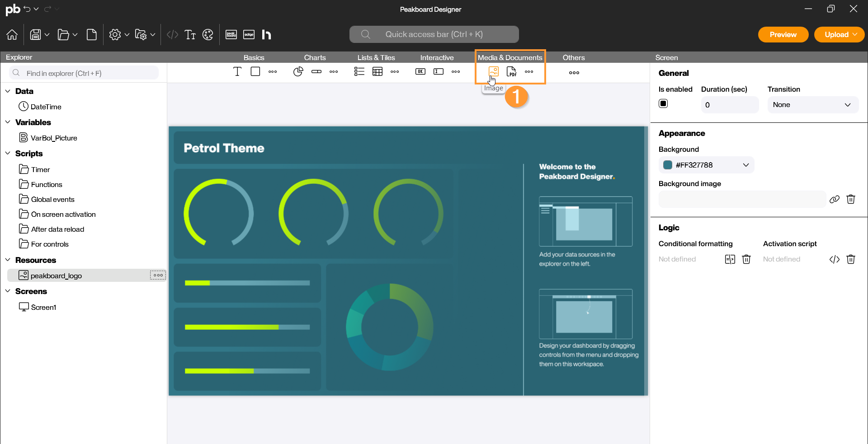Viewport: 868px width, 444px height.
Task: Toggle the Is enabled checkbox
Action: click(x=663, y=104)
